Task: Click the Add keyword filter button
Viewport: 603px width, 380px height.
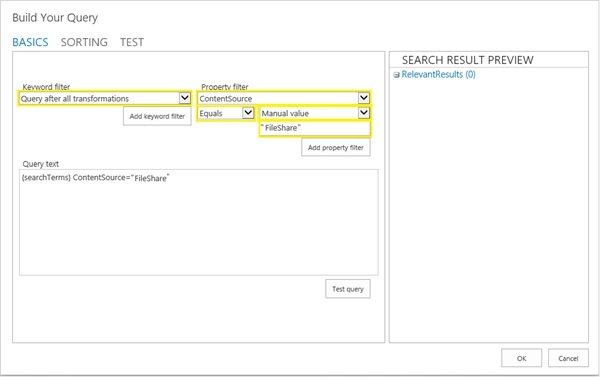Action: tap(157, 116)
